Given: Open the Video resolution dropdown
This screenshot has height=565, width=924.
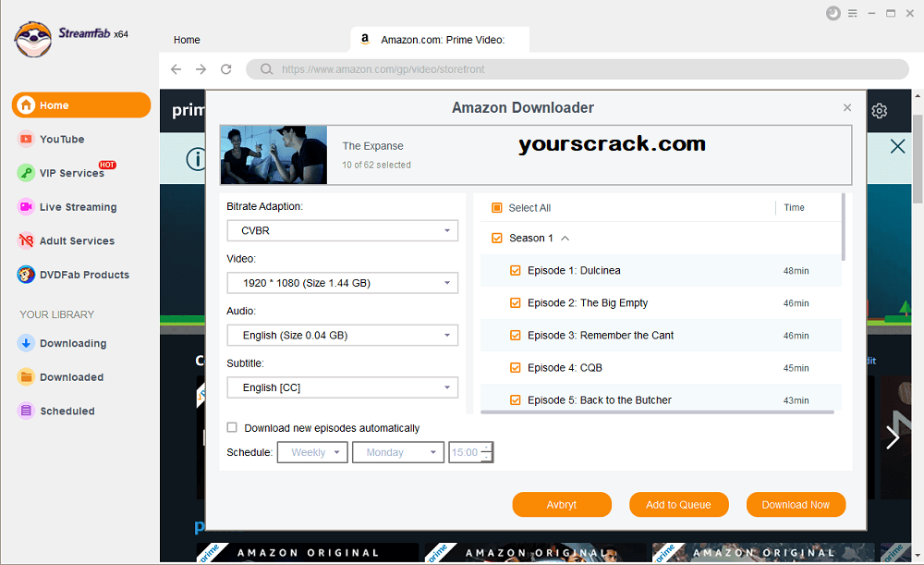Looking at the screenshot, I should (x=343, y=283).
